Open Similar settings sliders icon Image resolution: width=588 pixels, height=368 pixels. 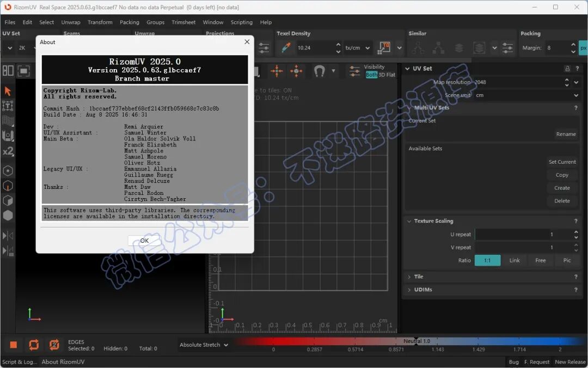coord(507,48)
